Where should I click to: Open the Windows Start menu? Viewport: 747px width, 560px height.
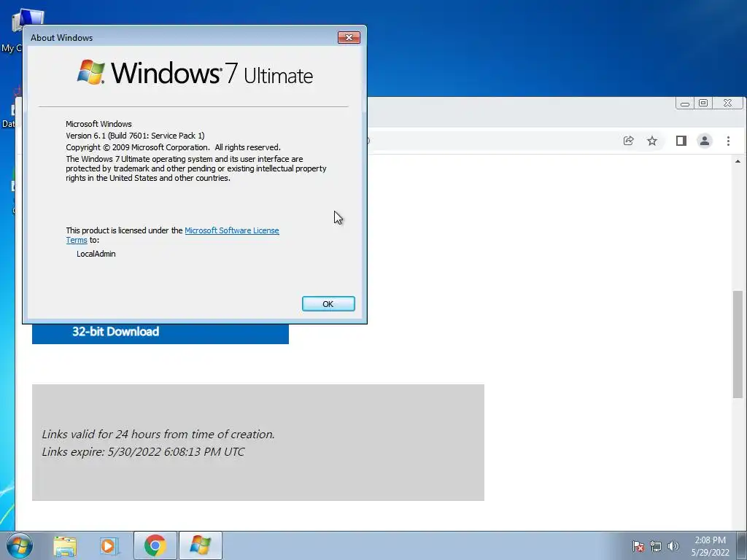click(19, 545)
